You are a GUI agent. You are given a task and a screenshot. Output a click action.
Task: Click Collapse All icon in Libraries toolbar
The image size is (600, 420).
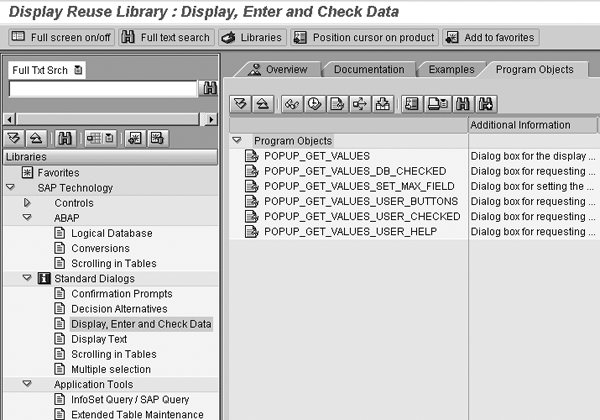(x=34, y=138)
